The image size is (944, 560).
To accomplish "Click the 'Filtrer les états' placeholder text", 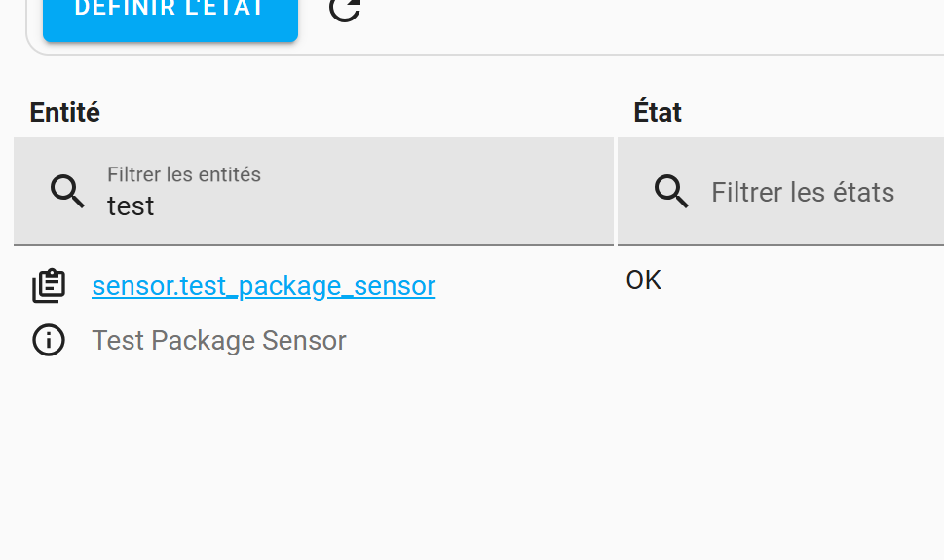I will click(803, 193).
